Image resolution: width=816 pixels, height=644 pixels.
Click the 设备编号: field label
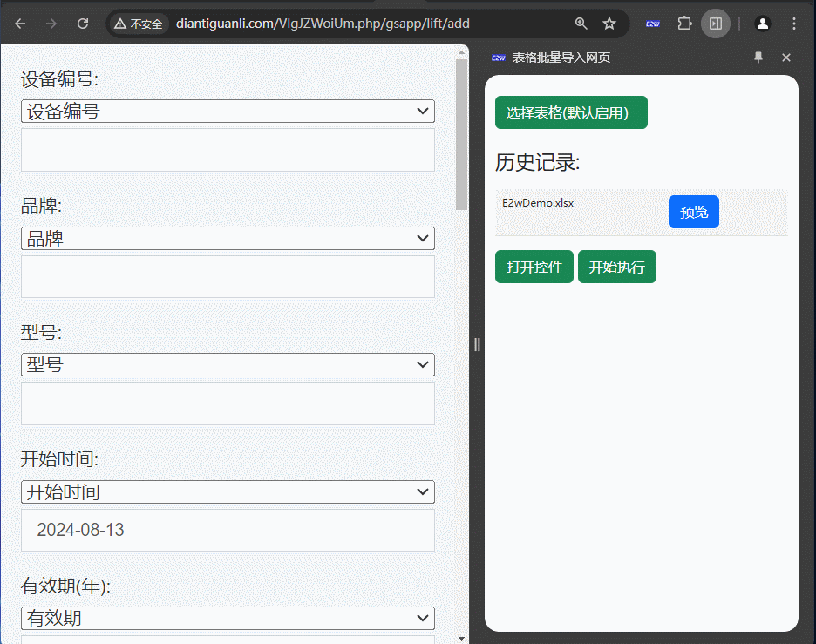59,79
